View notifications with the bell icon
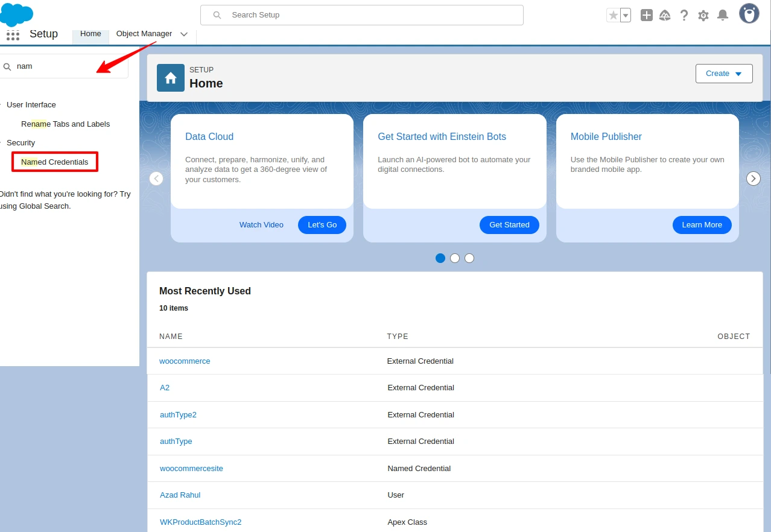The width and height of the screenshot is (771, 532). click(x=722, y=14)
